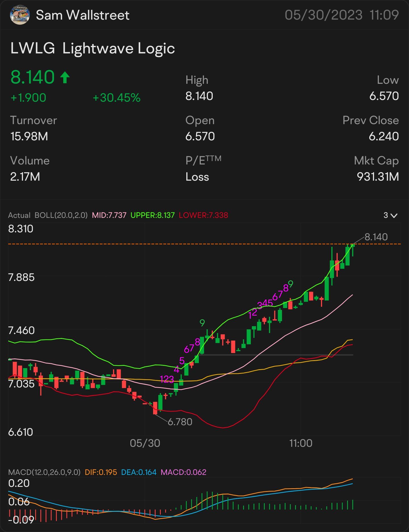The width and height of the screenshot is (409, 532).
Task: Tap the last MACD histogram bar
Action: coord(353,505)
